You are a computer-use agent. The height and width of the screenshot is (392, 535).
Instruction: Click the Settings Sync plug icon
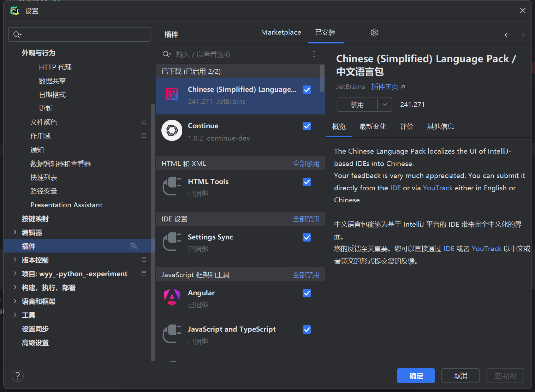[x=172, y=242]
